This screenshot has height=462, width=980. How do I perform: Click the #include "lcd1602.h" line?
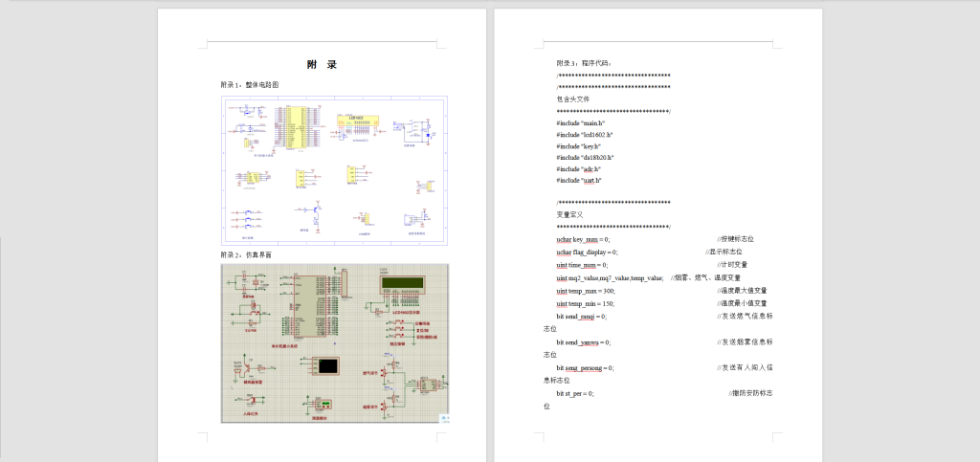585,134
